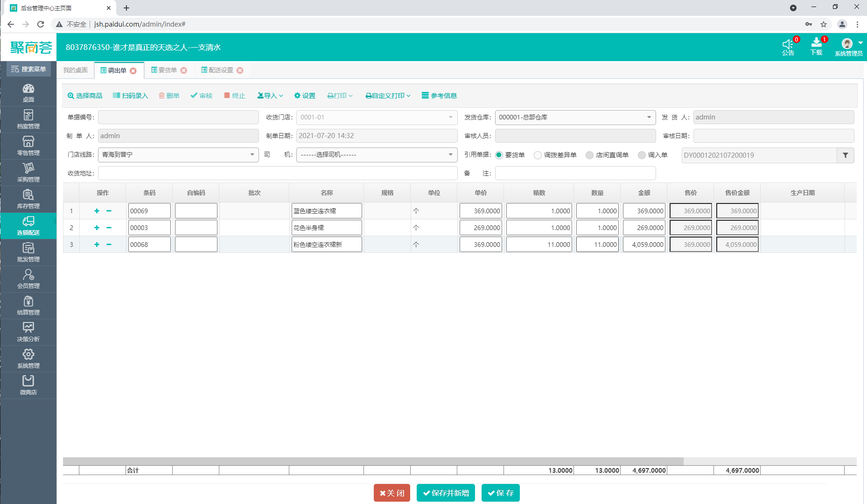Open the 收货门店 dropdown
Image resolution: width=867 pixels, height=504 pixels.
point(377,117)
